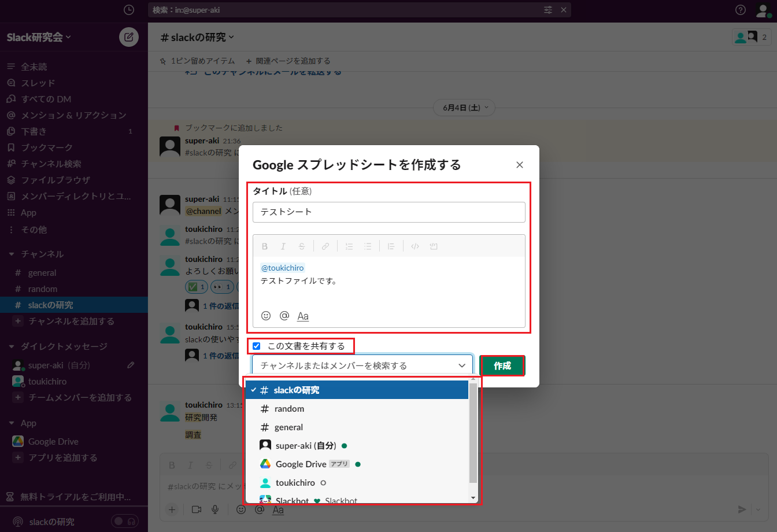Collapse the チャンネル sidebar section
The width and height of the screenshot is (777, 532).
coord(12,254)
